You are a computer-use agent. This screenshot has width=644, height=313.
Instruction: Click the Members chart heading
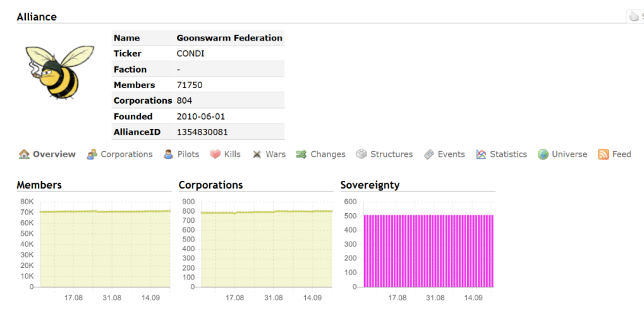click(39, 185)
